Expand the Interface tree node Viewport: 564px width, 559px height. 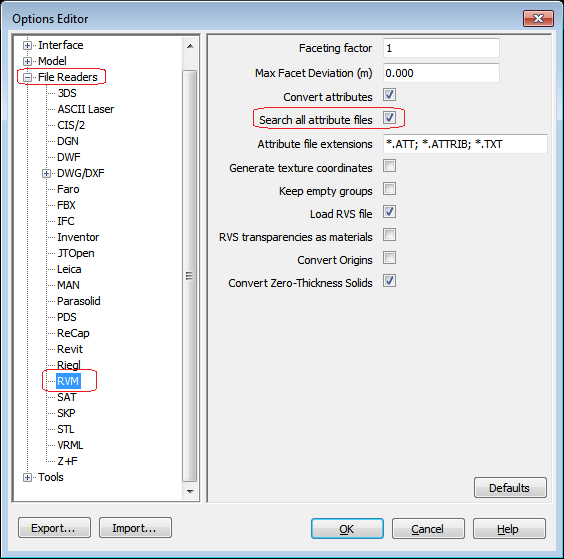pyautogui.click(x=27, y=45)
